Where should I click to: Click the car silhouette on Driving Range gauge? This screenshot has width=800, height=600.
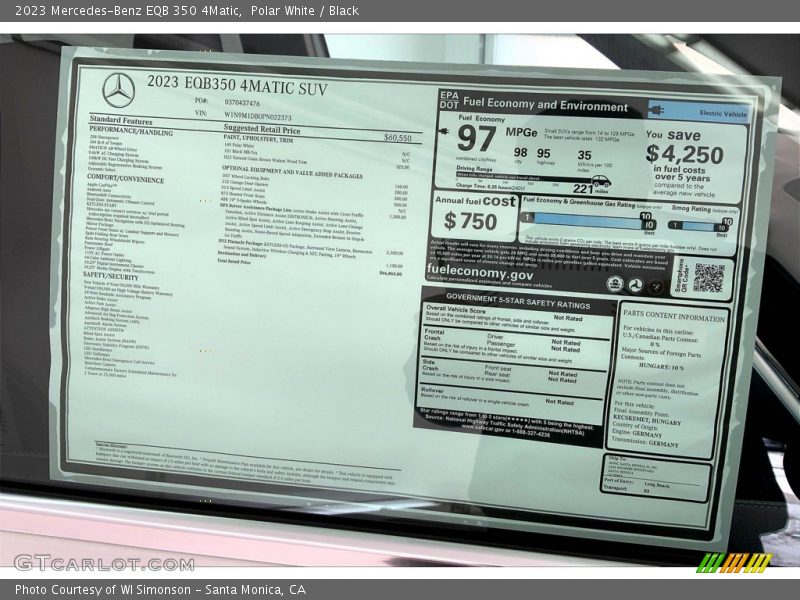(x=601, y=182)
